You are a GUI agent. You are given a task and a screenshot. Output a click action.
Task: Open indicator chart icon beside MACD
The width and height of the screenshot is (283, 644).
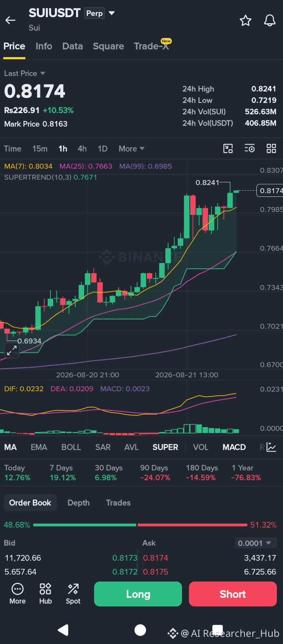click(272, 447)
